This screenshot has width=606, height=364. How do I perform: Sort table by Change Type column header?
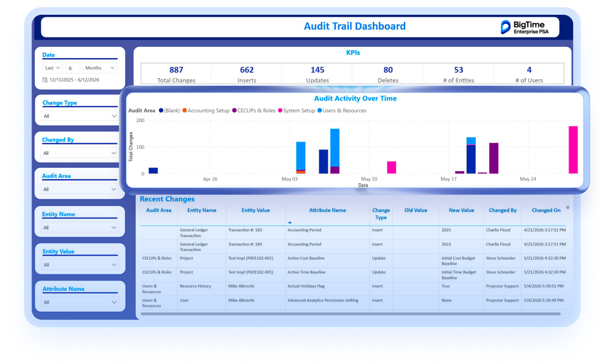381,214
